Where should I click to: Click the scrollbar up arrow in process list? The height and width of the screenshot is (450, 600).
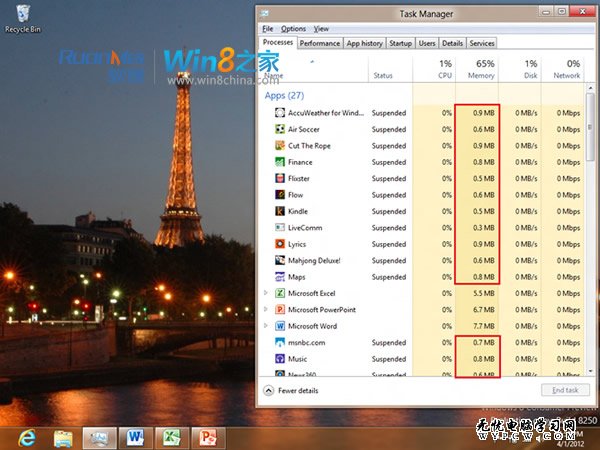(x=590, y=88)
